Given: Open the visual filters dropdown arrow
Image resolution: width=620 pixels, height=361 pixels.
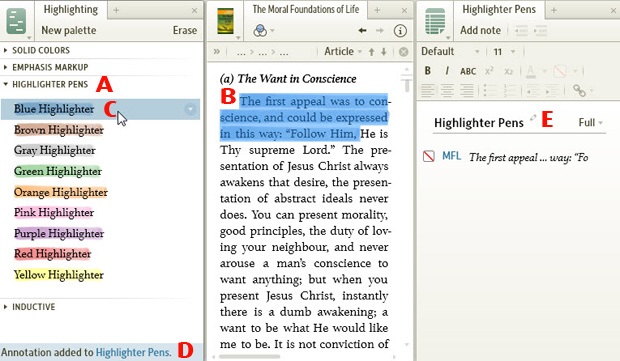Looking at the screenshot, I should point(272,30).
